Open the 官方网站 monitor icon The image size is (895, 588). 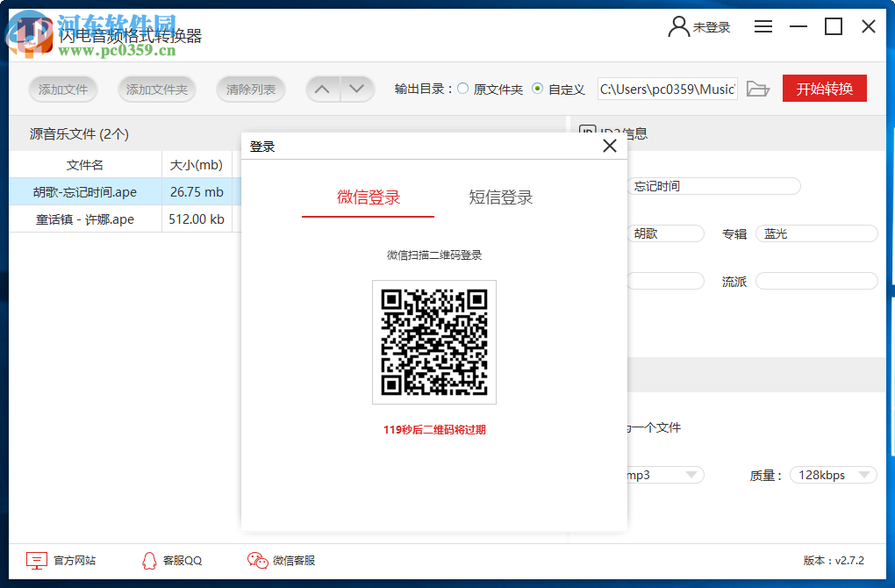(x=37, y=561)
